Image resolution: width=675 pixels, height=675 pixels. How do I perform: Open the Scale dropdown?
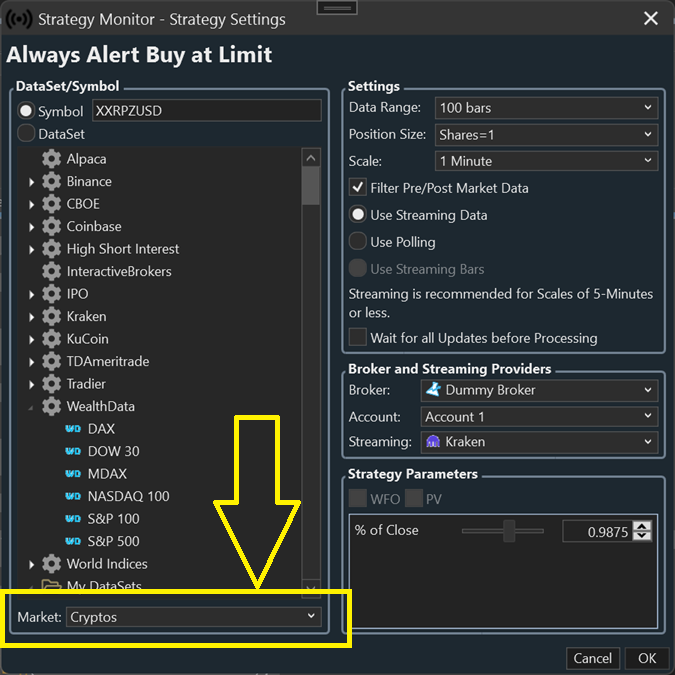click(546, 161)
